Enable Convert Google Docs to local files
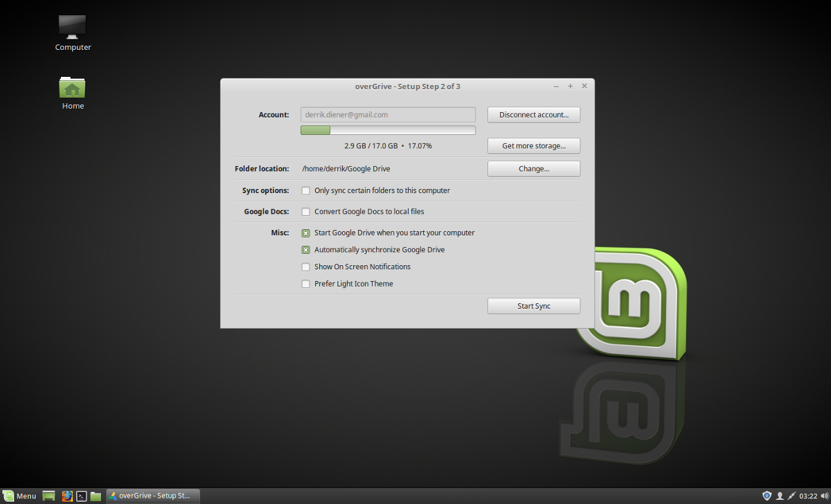Screen dimensions: 831x504 point(305,211)
